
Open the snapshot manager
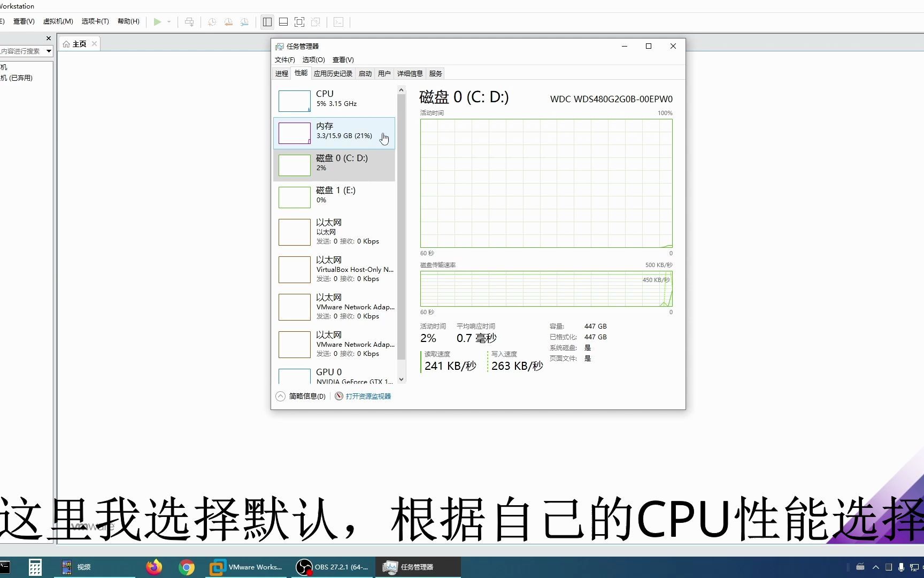(x=244, y=21)
